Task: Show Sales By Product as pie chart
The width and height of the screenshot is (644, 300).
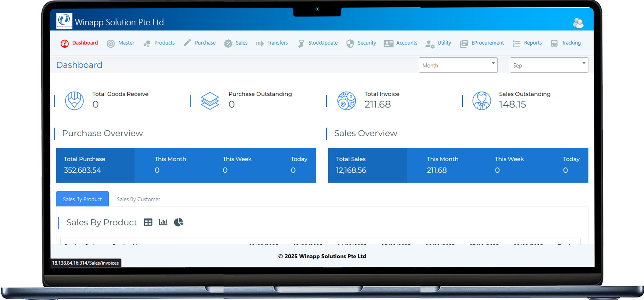Action: pyautogui.click(x=178, y=222)
